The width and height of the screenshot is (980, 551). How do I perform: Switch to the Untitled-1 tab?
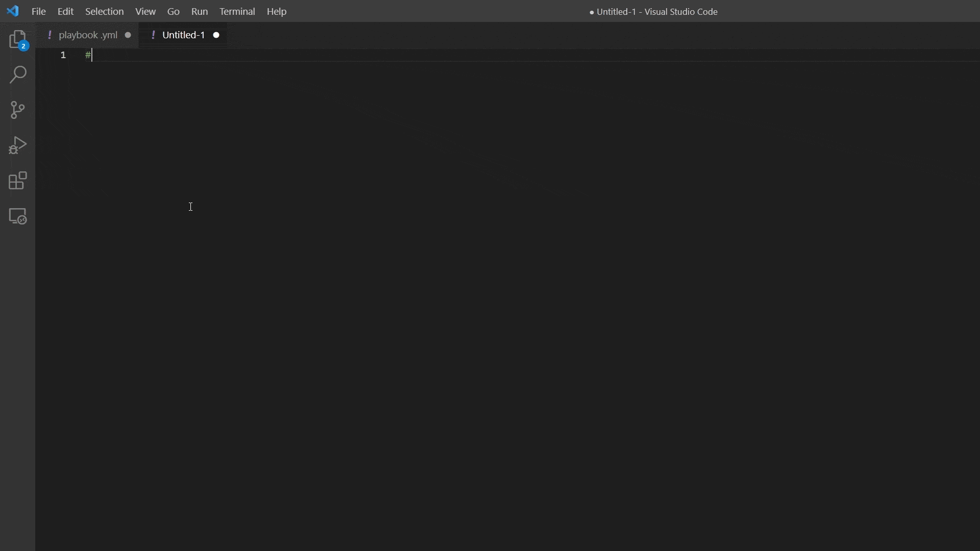(184, 35)
